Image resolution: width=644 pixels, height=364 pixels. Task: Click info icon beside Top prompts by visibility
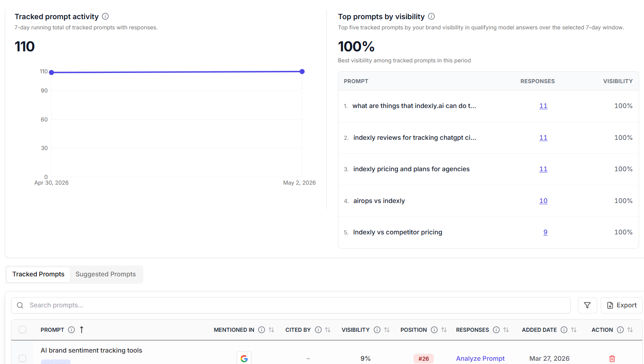[431, 16]
